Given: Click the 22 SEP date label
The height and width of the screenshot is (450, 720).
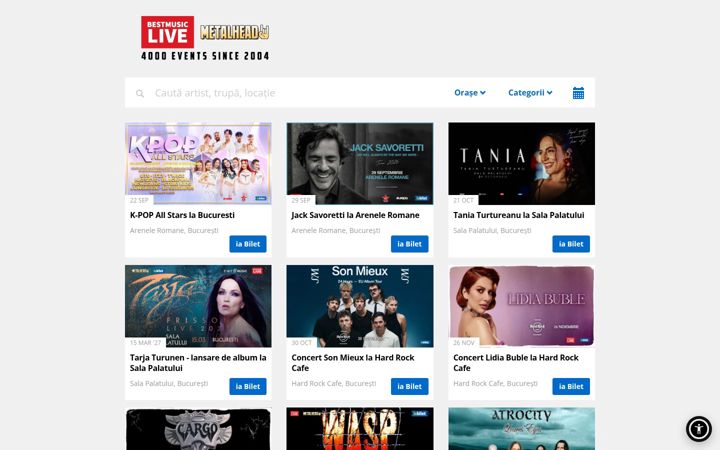Looking at the screenshot, I should (x=139, y=200).
